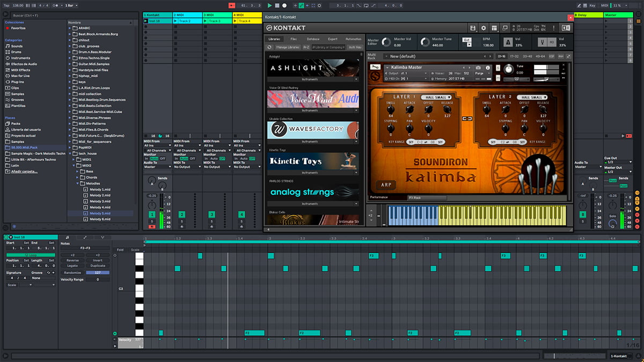
Task: Toggle track 3 activator button
Action: click(x=212, y=215)
